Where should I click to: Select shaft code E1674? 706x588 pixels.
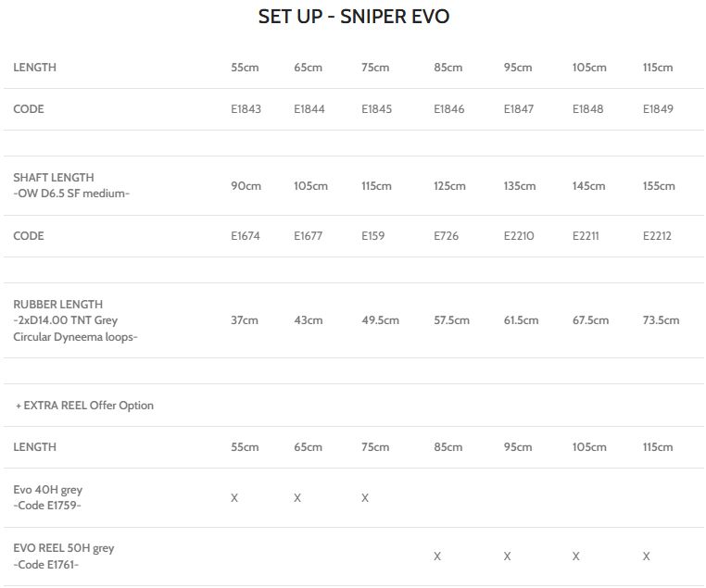246,236
